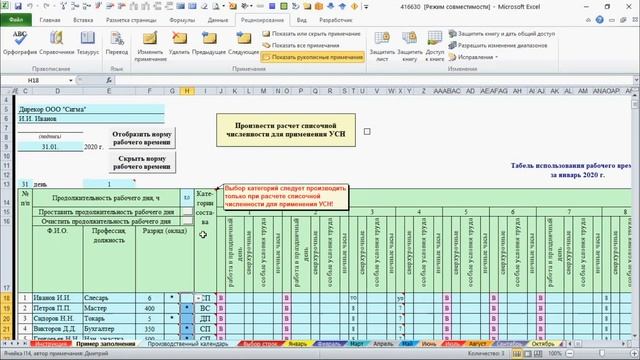Click the zoom in plus button
The width and height of the screenshot is (640, 360).
(634, 354)
